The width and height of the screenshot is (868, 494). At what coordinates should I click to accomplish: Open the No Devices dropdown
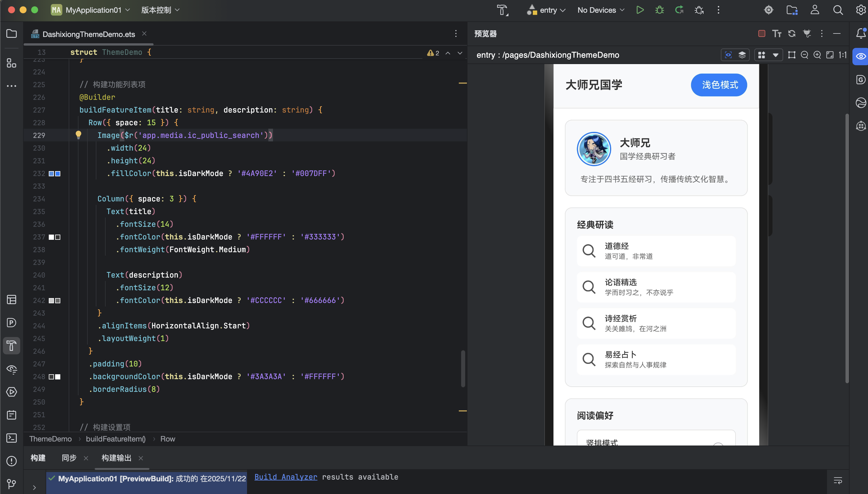pos(601,10)
